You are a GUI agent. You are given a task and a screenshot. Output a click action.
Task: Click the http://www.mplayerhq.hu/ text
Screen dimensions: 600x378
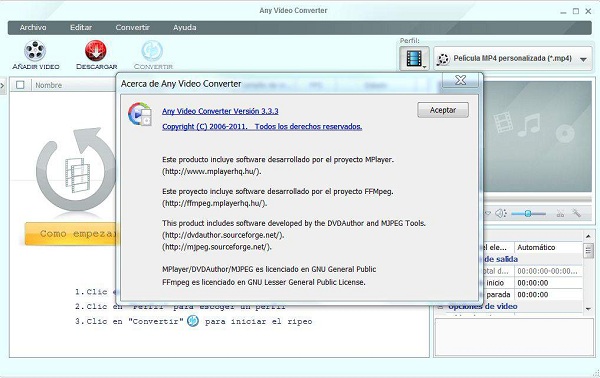(x=212, y=171)
